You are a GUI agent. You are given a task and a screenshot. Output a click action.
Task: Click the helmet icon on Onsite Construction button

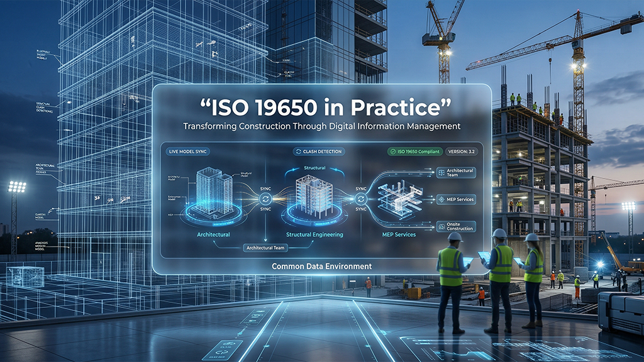tap(441, 226)
